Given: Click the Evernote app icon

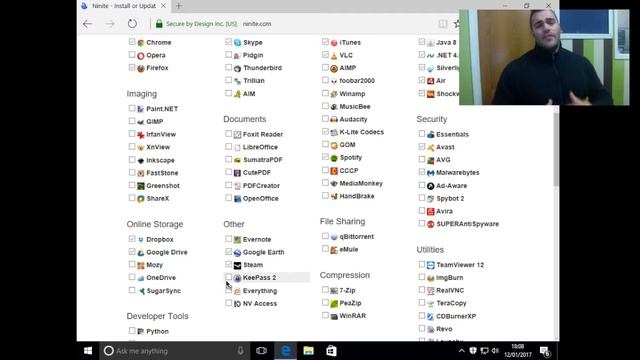Looking at the screenshot, I should coord(238,240).
